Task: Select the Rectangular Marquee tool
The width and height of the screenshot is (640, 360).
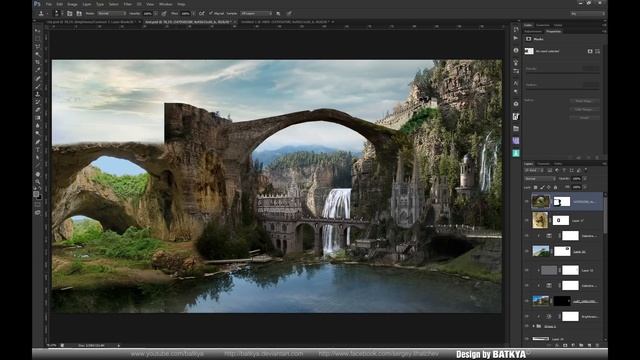Action: (x=38, y=39)
